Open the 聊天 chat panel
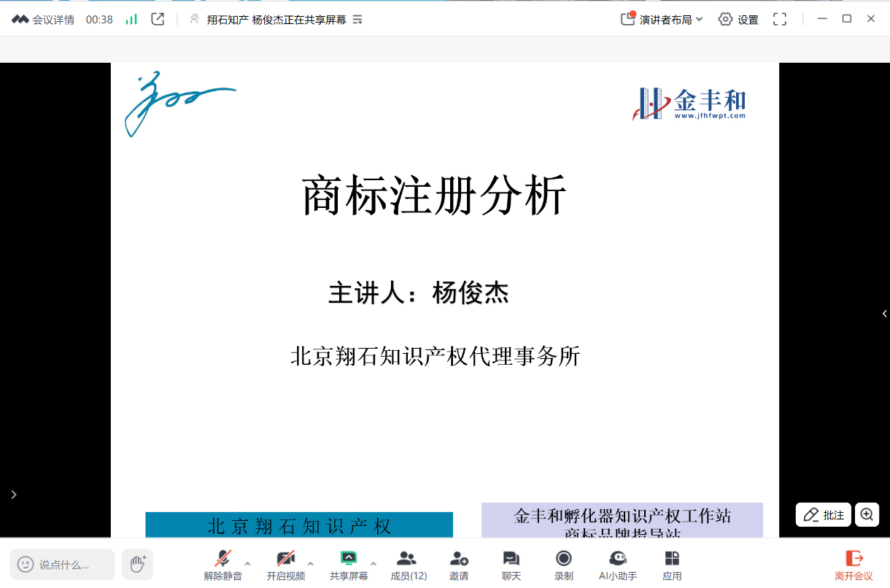890x588 pixels. click(511, 565)
